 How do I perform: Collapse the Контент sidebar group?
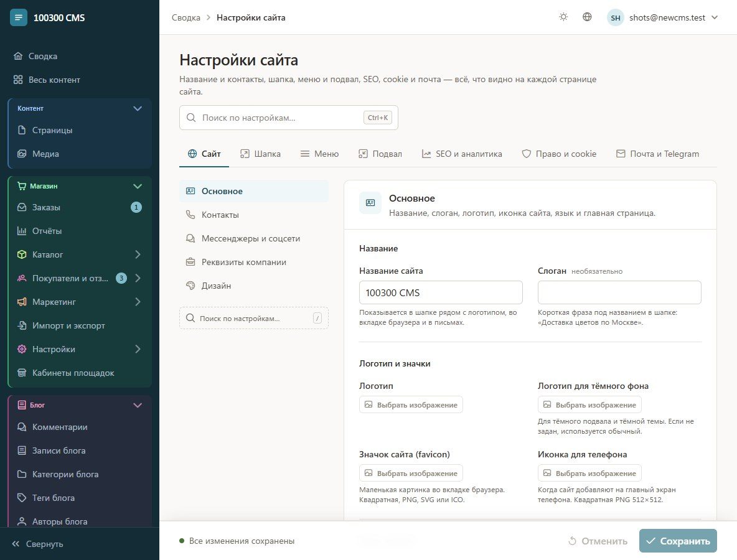(x=137, y=108)
